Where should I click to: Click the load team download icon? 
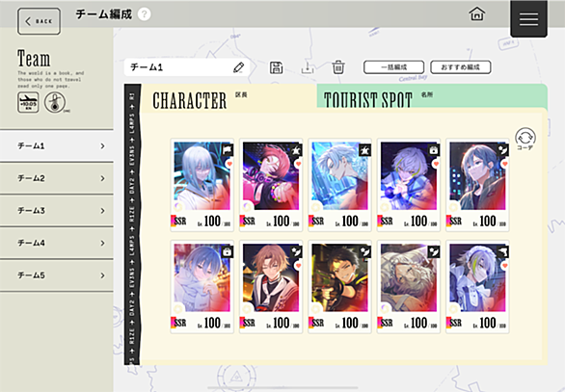click(308, 67)
